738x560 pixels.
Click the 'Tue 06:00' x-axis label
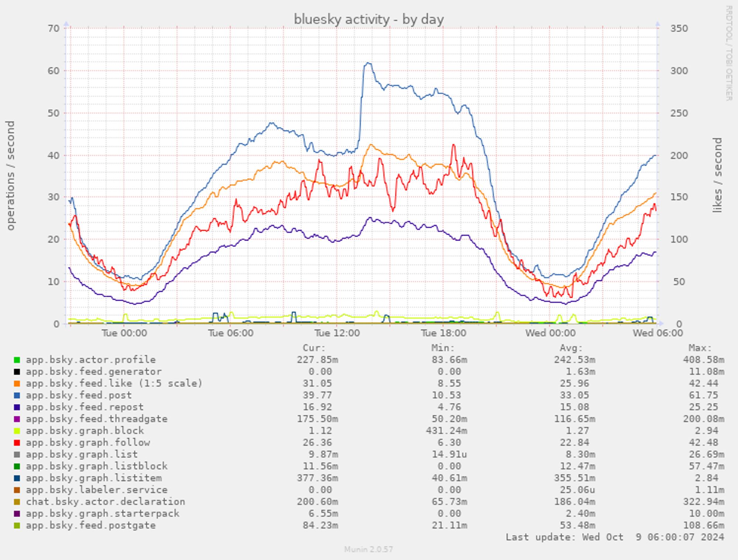pyautogui.click(x=231, y=333)
